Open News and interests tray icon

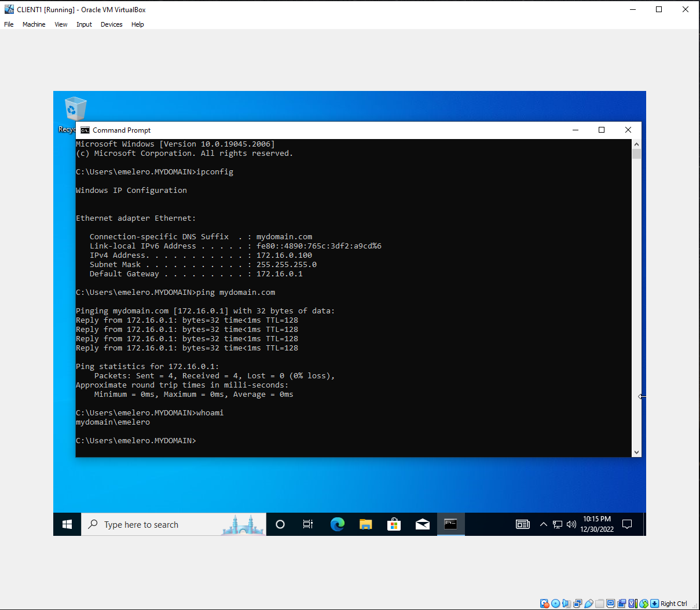[x=523, y=524]
